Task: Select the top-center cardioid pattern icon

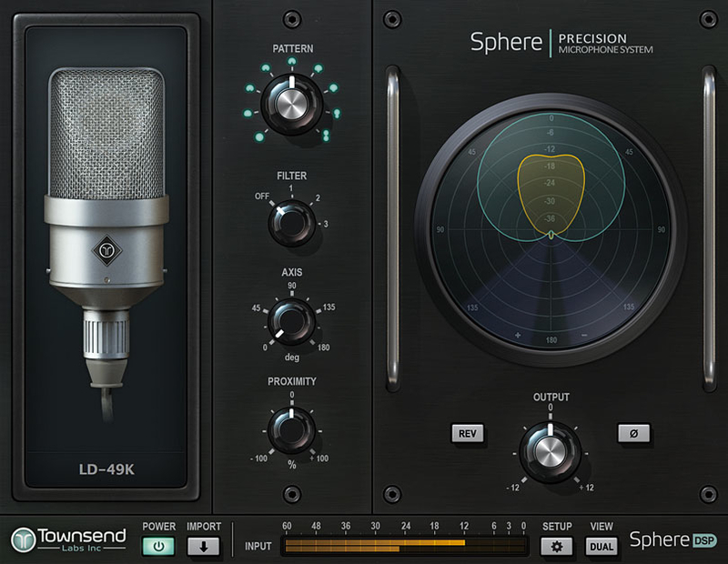Action: point(291,61)
